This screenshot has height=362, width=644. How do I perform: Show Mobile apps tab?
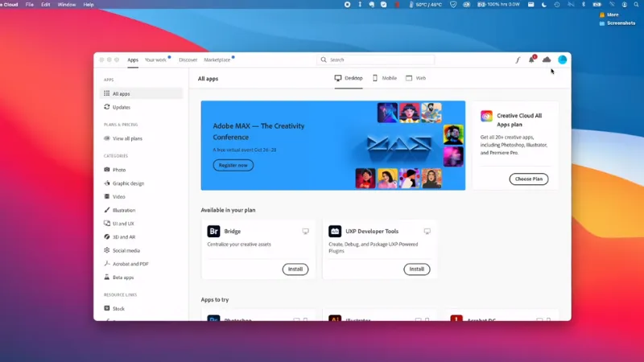pyautogui.click(x=385, y=78)
